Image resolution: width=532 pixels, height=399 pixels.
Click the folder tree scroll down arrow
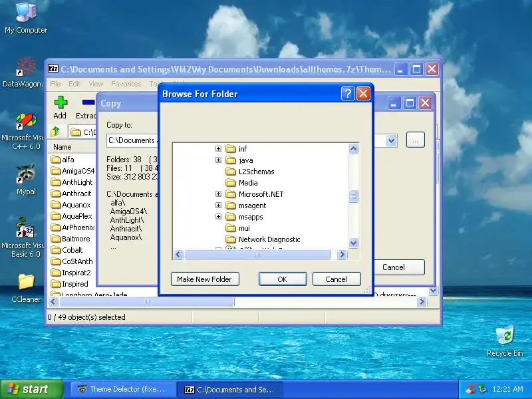pos(353,243)
